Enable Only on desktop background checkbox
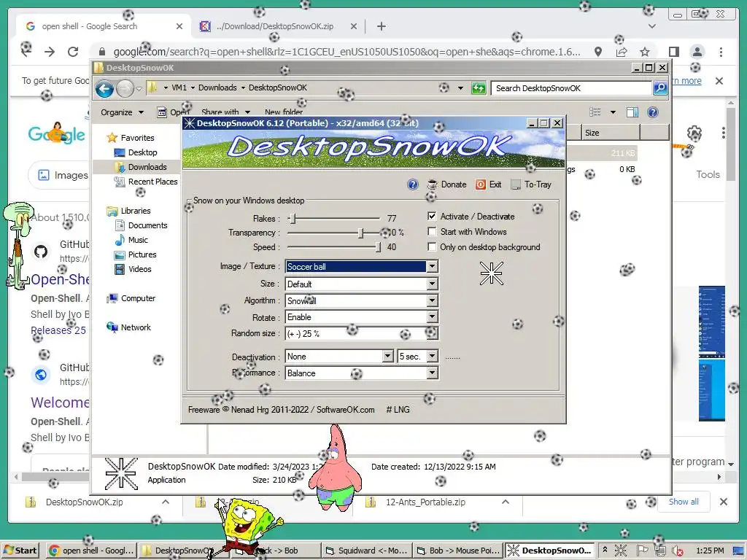This screenshot has height=560, width=747. (432, 246)
